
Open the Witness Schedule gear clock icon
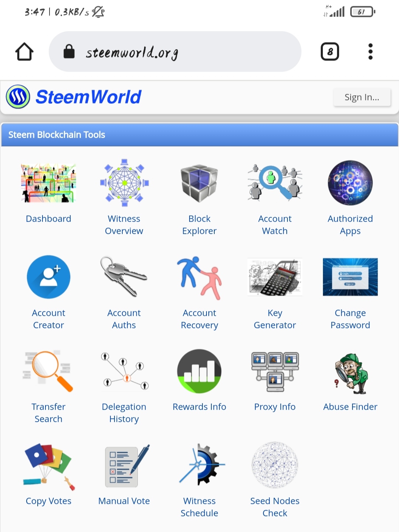(x=201, y=465)
